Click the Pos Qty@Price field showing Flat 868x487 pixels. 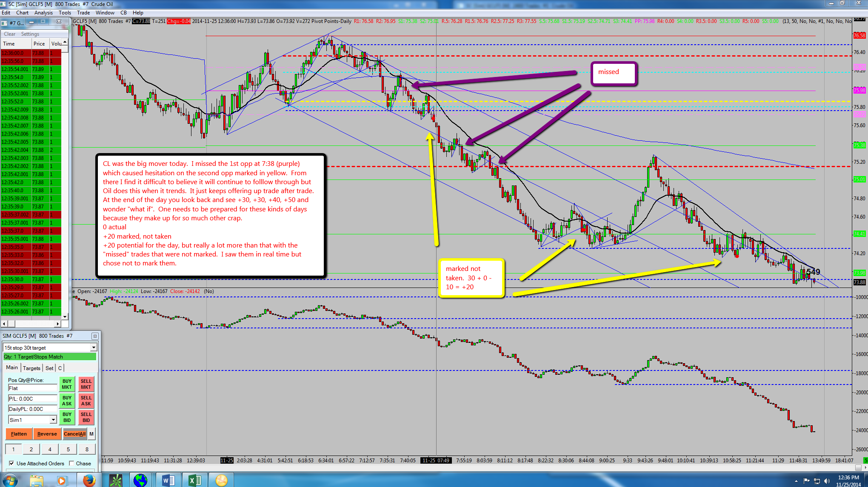(32, 388)
